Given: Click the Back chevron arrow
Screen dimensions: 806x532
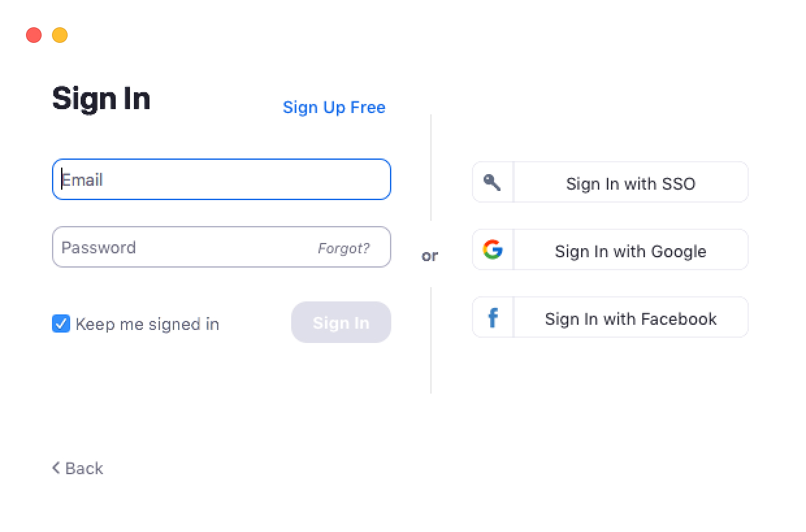Looking at the screenshot, I should pyautogui.click(x=57, y=468).
